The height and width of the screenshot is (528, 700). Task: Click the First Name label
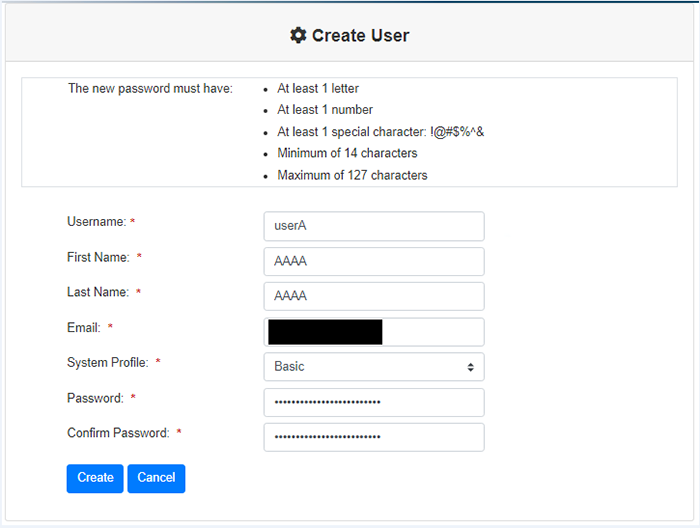(x=98, y=257)
